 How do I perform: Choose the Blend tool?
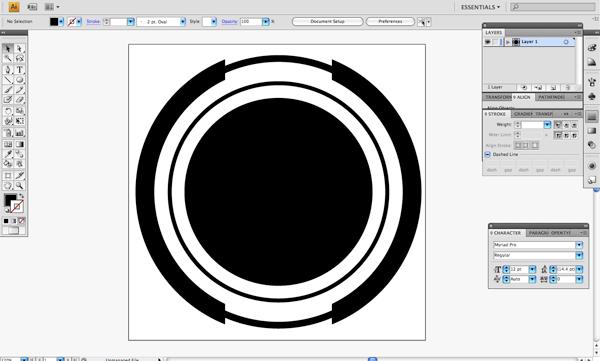(20, 154)
